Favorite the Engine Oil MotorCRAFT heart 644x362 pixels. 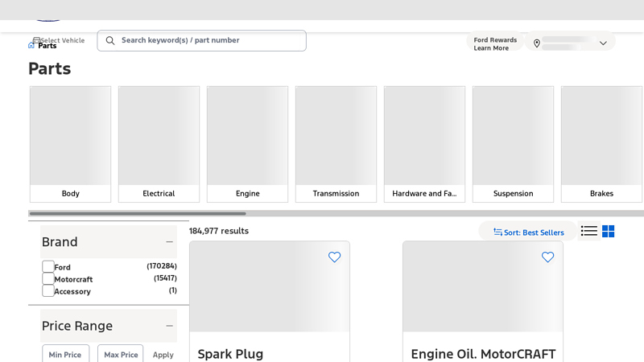(547, 257)
